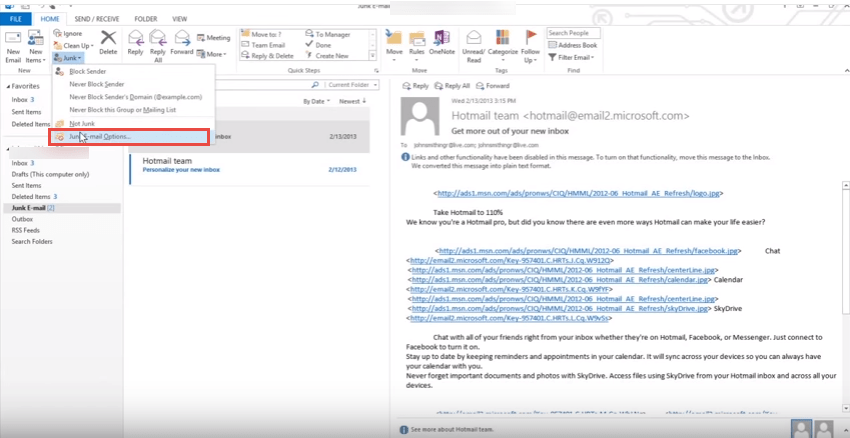This screenshot has width=850, height=438.
Task: Expand the Quick Steps gallery
Action: point(373,56)
